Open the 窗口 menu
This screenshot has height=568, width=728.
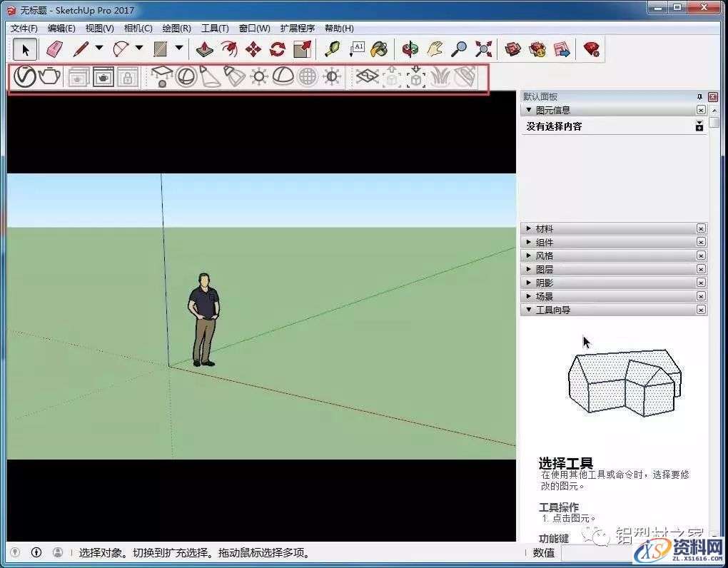253,29
